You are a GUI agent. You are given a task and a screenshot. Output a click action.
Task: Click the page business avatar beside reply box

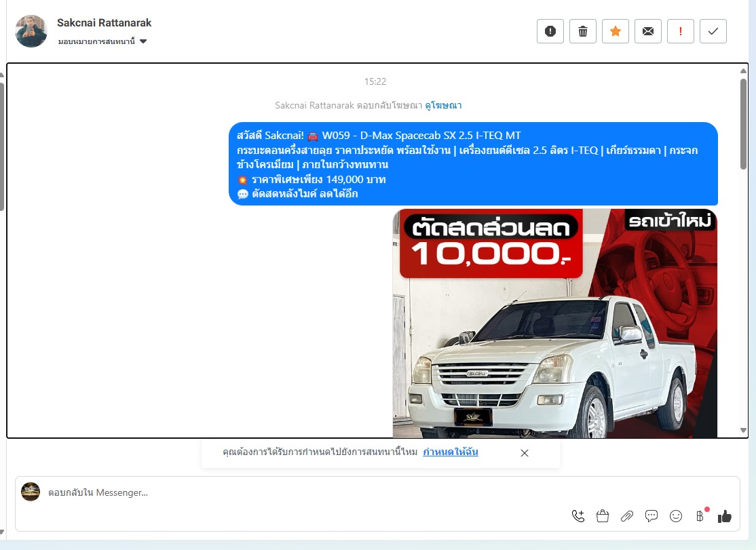(31, 492)
